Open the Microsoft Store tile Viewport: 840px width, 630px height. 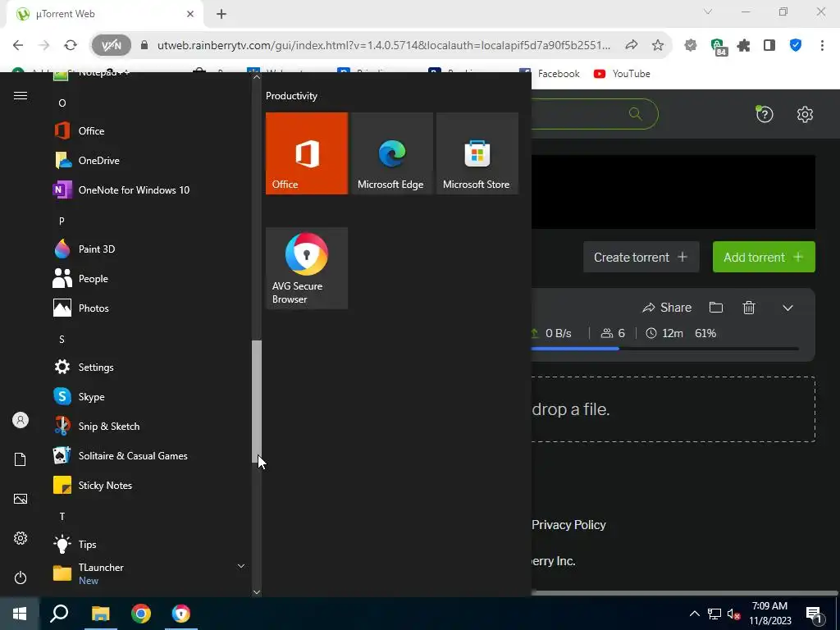point(477,153)
